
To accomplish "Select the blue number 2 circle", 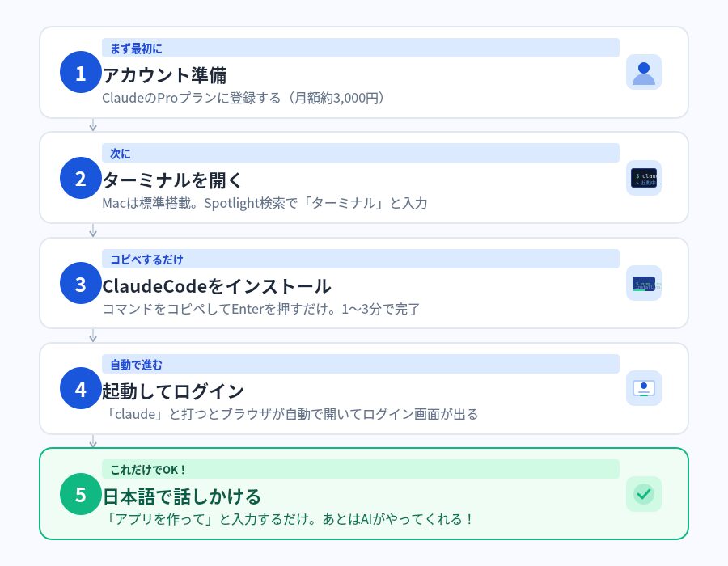I will pos(80,179).
